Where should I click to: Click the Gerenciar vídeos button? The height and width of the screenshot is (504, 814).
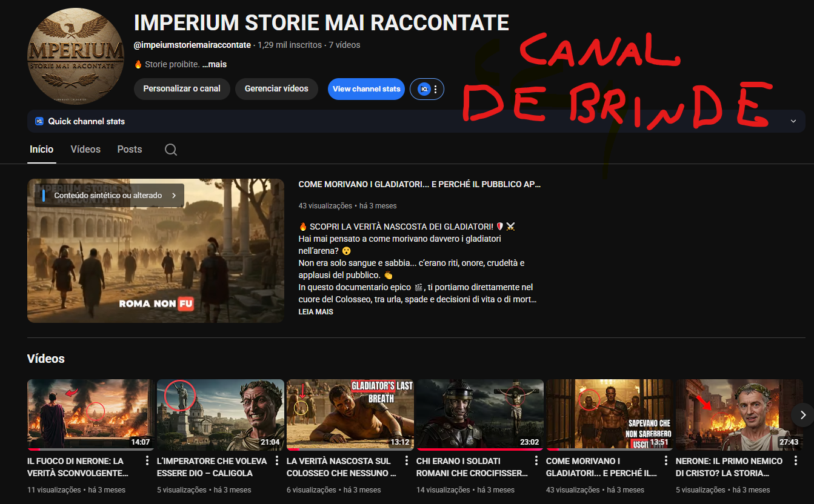tap(276, 88)
